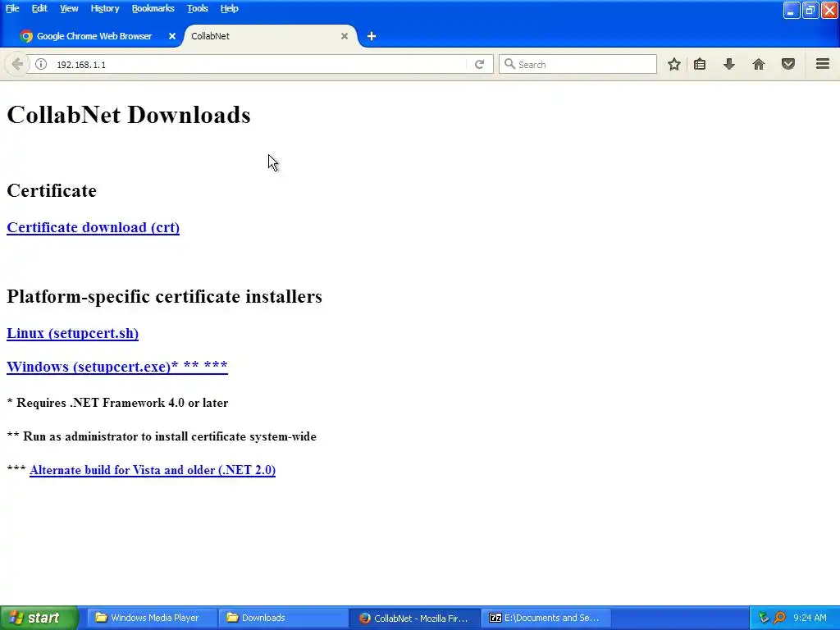Reload the page with the refresh icon
Image resolution: width=840 pixels, height=630 pixels.
479,64
